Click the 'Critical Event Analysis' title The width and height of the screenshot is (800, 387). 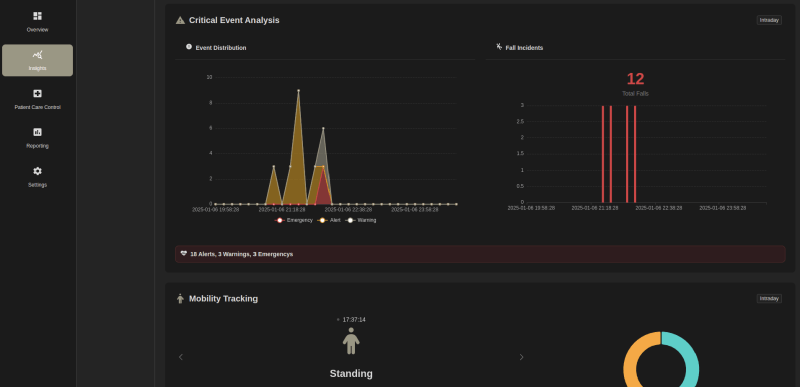[x=234, y=20]
